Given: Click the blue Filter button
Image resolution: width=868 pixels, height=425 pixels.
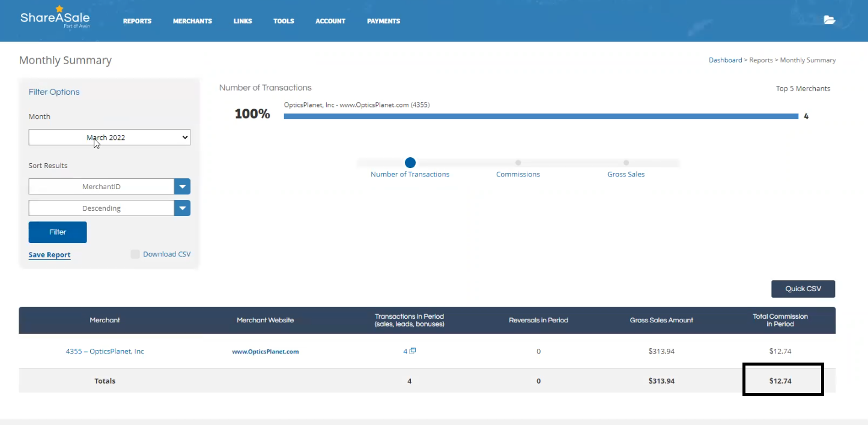Looking at the screenshot, I should click(x=58, y=232).
